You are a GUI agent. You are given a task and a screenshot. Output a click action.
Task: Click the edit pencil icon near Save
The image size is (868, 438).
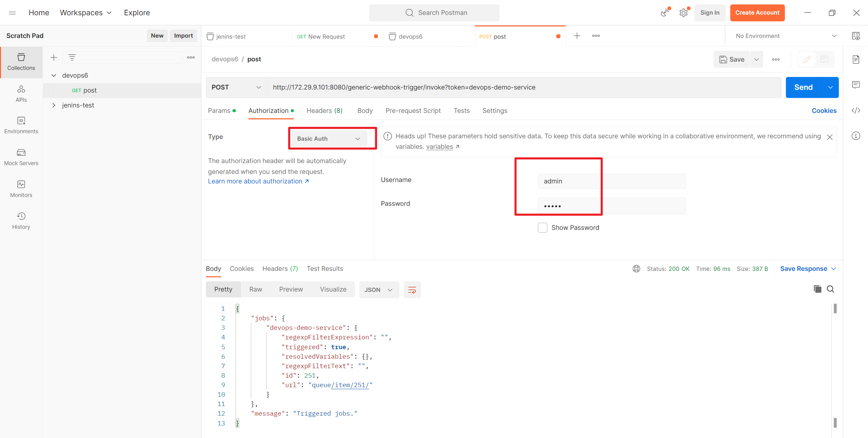click(807, 59)
